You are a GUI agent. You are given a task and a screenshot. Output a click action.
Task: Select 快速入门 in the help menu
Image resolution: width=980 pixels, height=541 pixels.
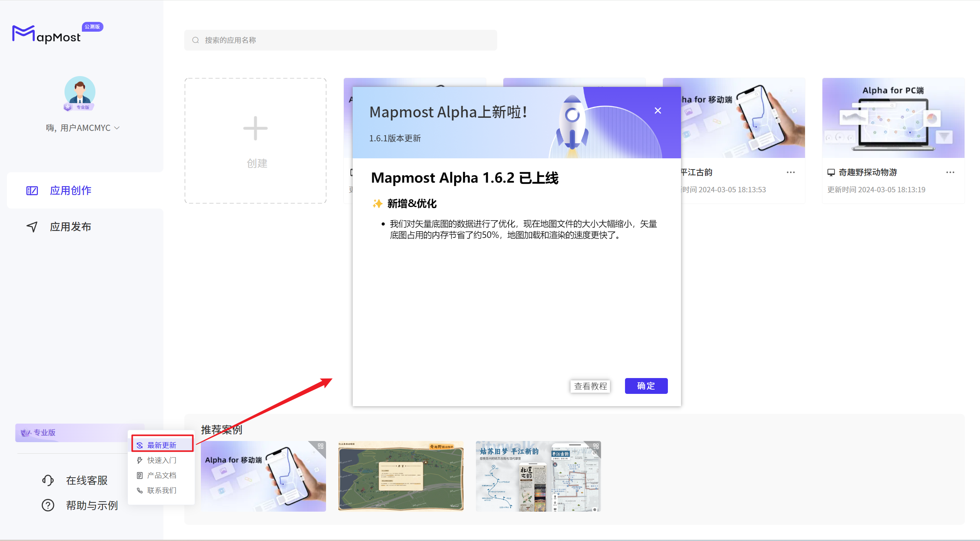(x=161, y=460)
